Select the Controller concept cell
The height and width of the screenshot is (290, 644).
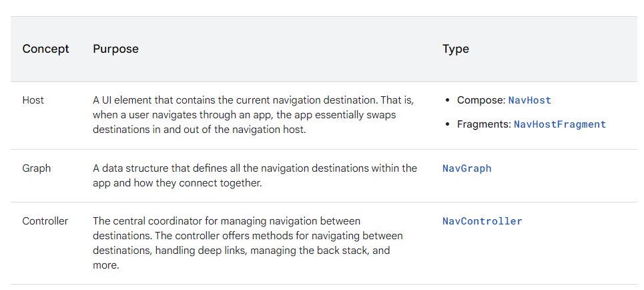click(45, 221)
